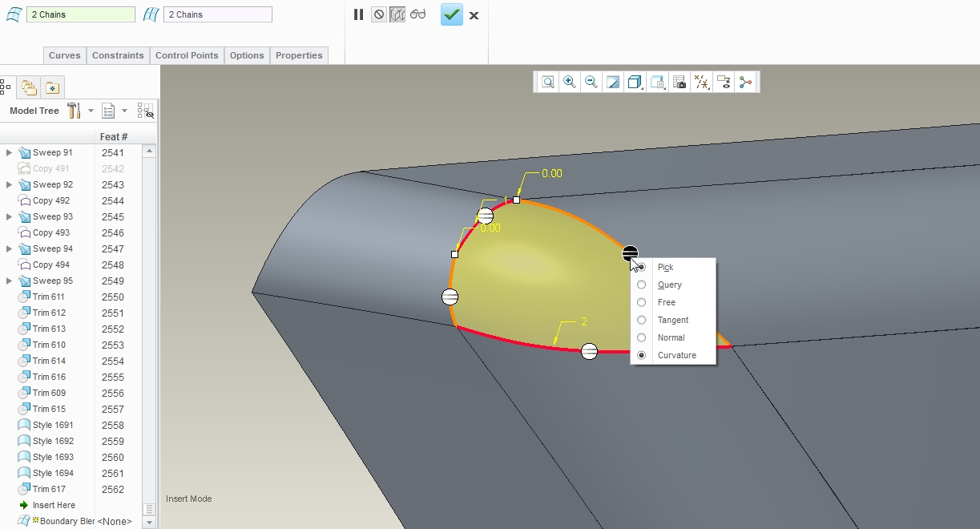Click the tree filter hidden items icon
Screen dimensions: 980x529
pos(145,111)
